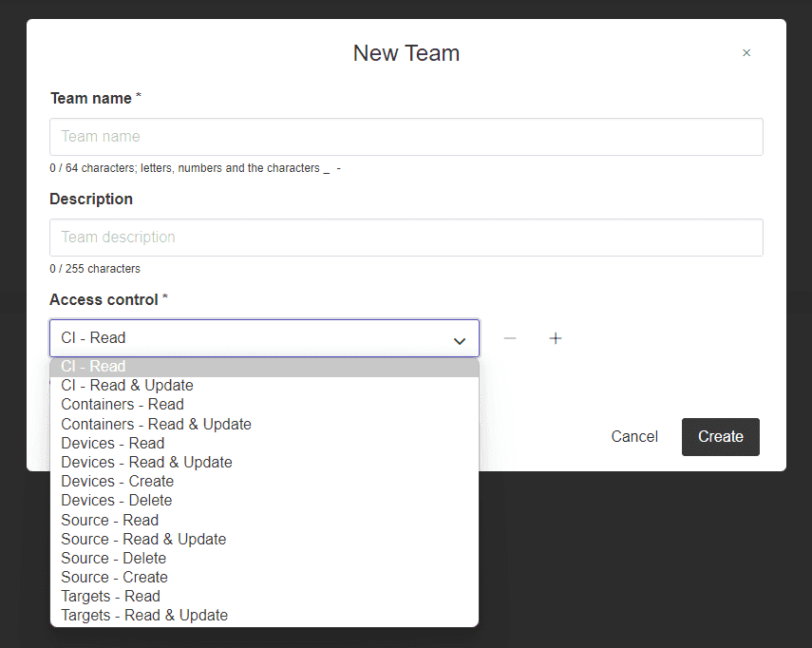This screenshot has height=648, width=812.
Task: Focus the Team description field
Action: click(406, 238)
